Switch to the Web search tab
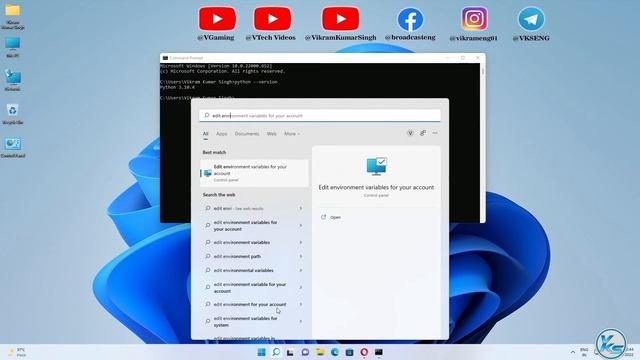The height and width of the screenshot is (360, 640). click(271, 134)
